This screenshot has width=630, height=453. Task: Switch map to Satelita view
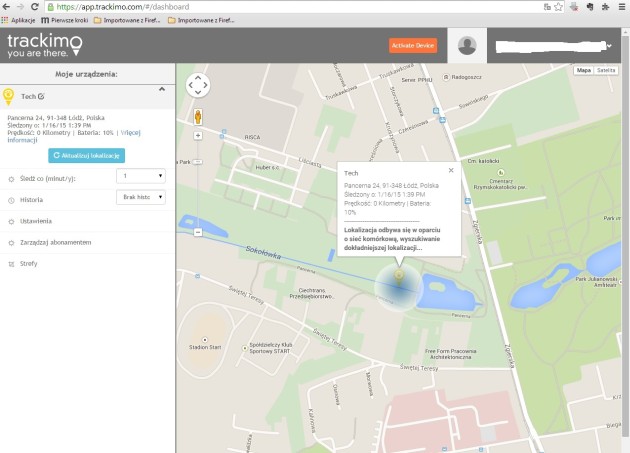click(x=606, y=71)
